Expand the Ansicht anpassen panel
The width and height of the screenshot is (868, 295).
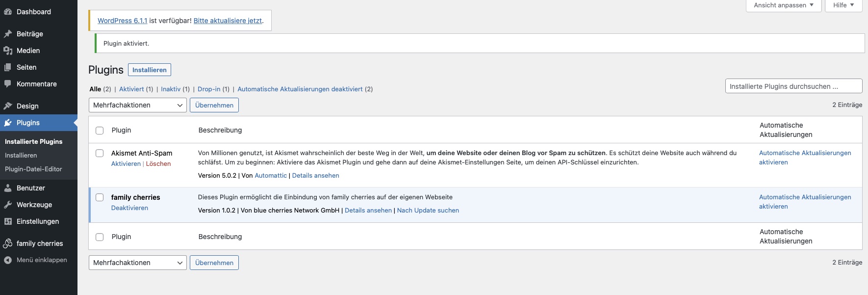coord(783,5)
